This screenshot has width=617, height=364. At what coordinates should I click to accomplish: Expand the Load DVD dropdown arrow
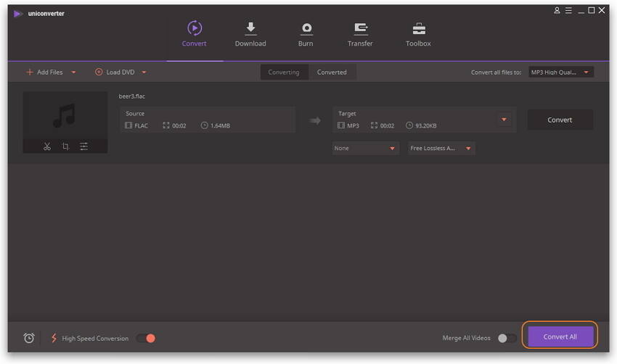[x=144, y=73]
